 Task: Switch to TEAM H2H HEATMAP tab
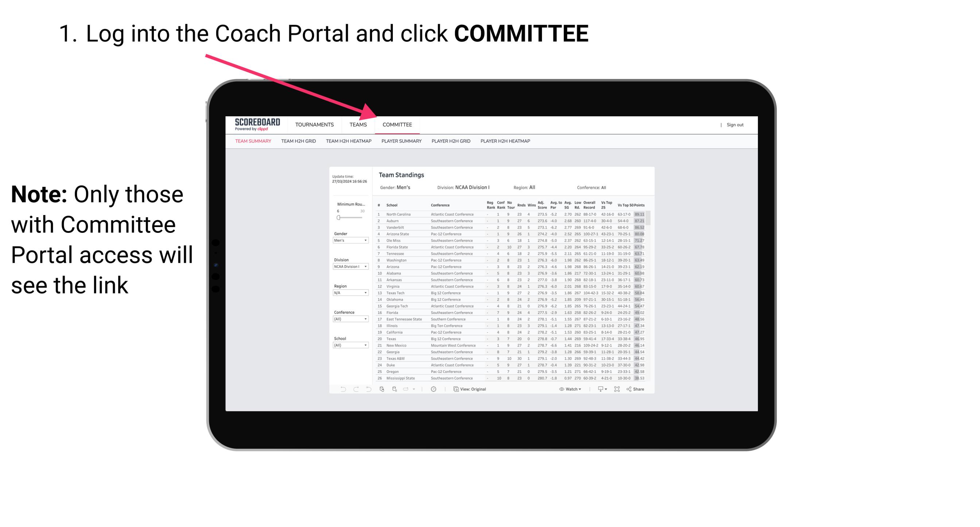point(349,142)
